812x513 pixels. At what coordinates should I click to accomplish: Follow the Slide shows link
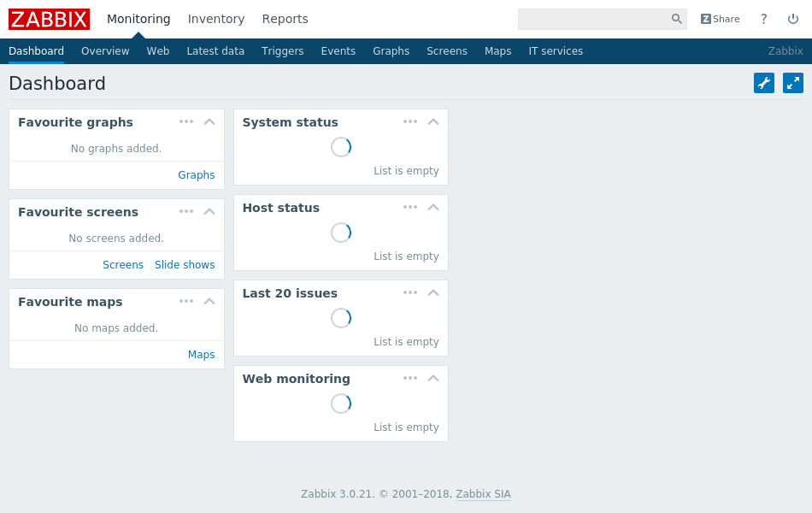click(x=185, y=265)
